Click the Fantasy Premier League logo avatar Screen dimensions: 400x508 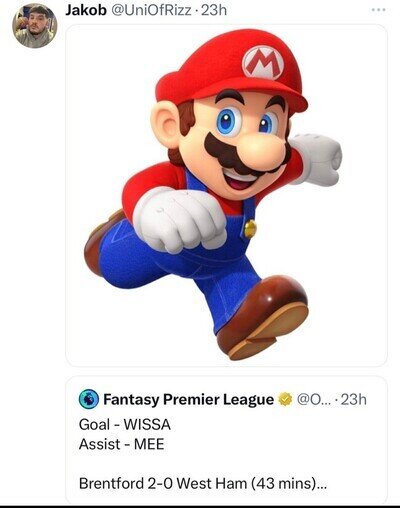(x=89, y=399)
